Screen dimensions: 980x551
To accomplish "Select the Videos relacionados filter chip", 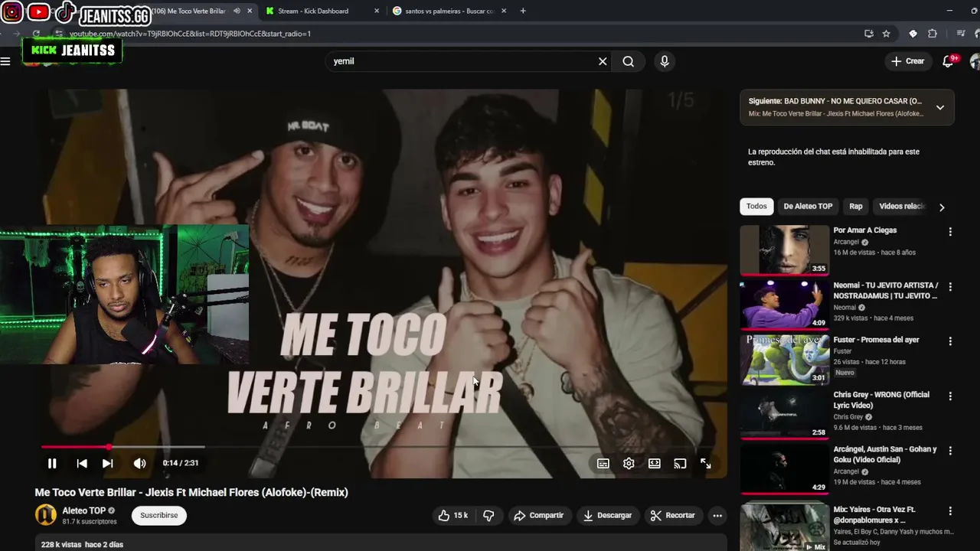I will pyautogui.click(x=902, y=206).
